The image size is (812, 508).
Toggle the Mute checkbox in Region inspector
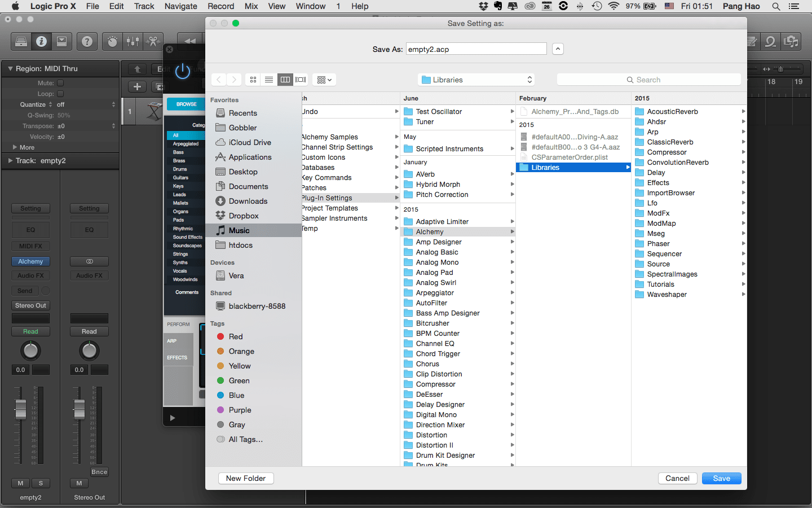point(60,83)
